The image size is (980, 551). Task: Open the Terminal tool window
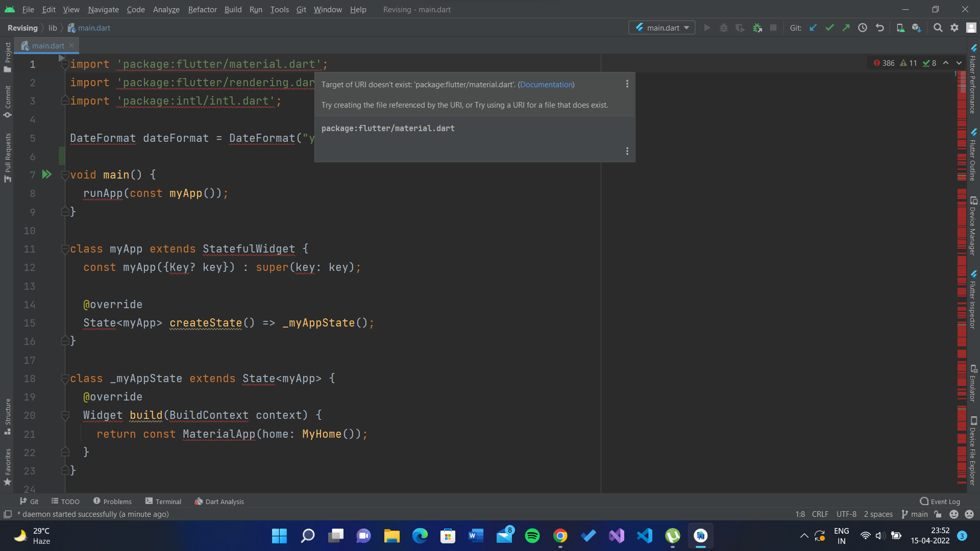(x=163, y=502)
